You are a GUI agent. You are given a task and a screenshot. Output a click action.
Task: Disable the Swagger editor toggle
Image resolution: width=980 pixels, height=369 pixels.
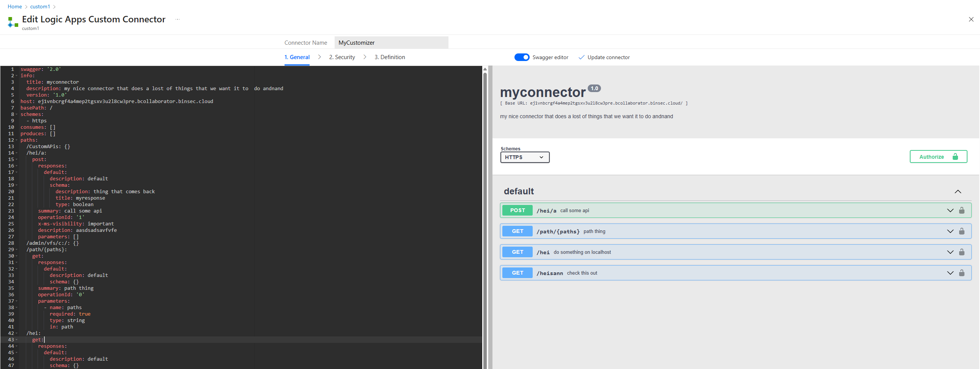522,57
